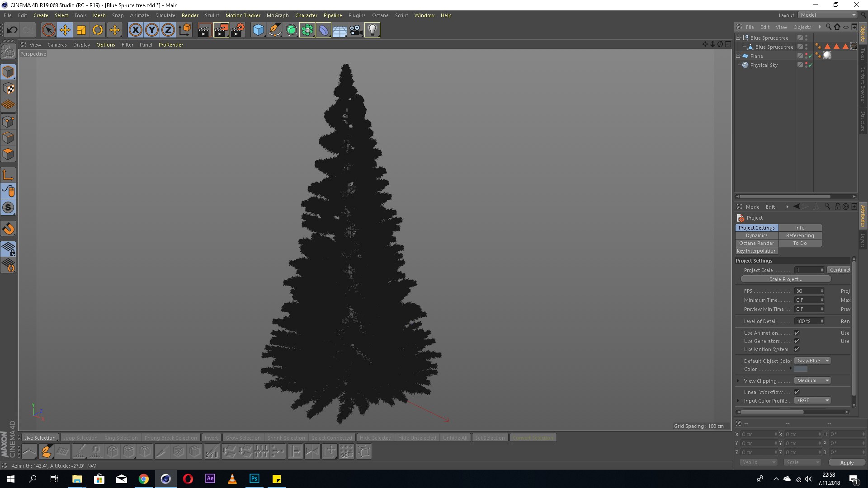The image size is (868, 488).
Task: Click the Scale Project... button
Action: [786, 279]
